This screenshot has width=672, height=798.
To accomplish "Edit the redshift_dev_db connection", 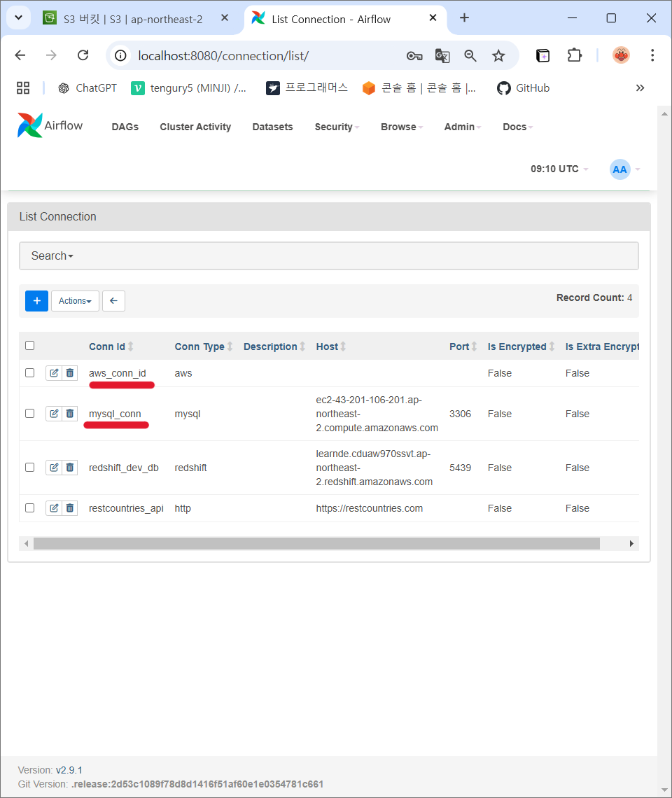I will pos(54,467).
